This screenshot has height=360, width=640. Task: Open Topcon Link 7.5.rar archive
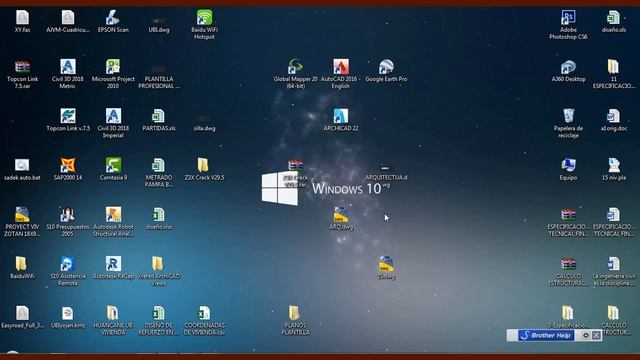(x=22, y=67)
